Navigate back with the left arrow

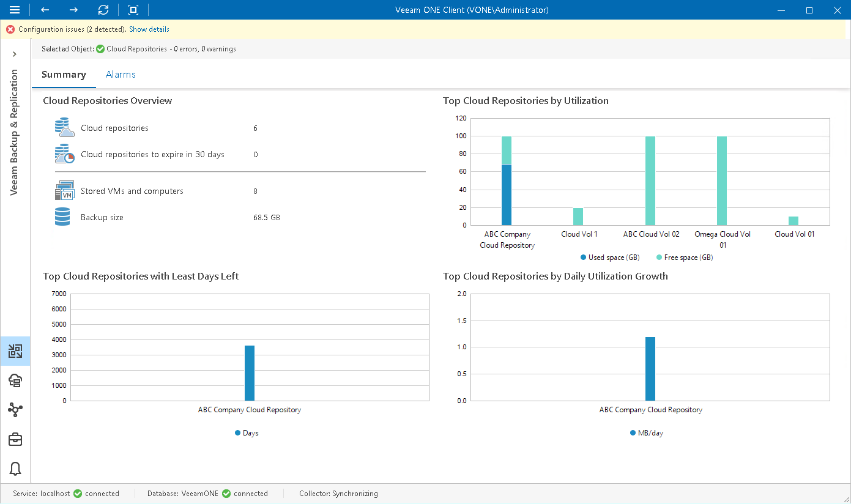pos(44,10)
